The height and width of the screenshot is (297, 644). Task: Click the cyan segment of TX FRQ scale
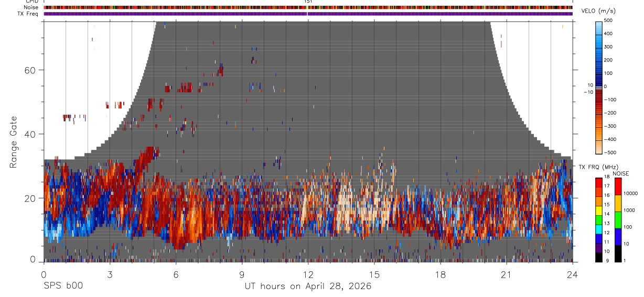click(x=599, y=229)
